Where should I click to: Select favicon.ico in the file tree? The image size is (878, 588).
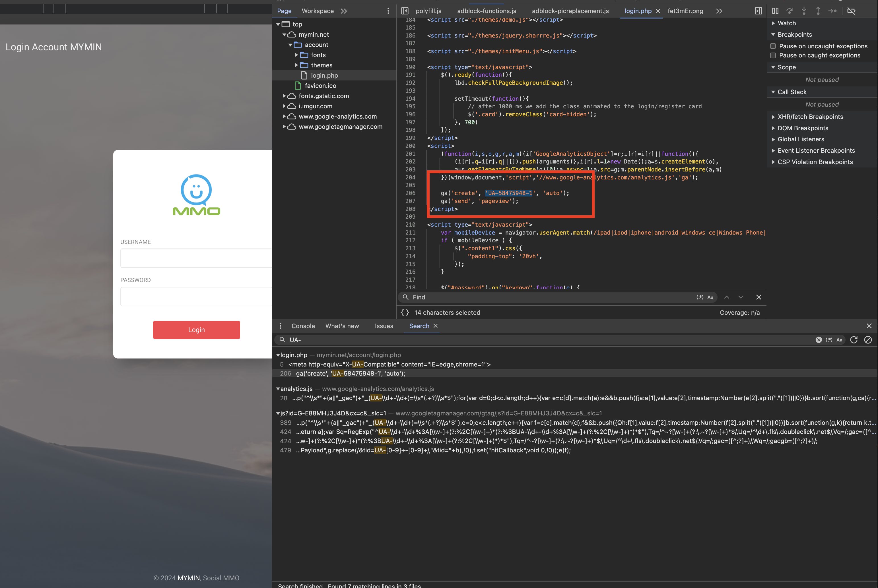click(320, 86)
